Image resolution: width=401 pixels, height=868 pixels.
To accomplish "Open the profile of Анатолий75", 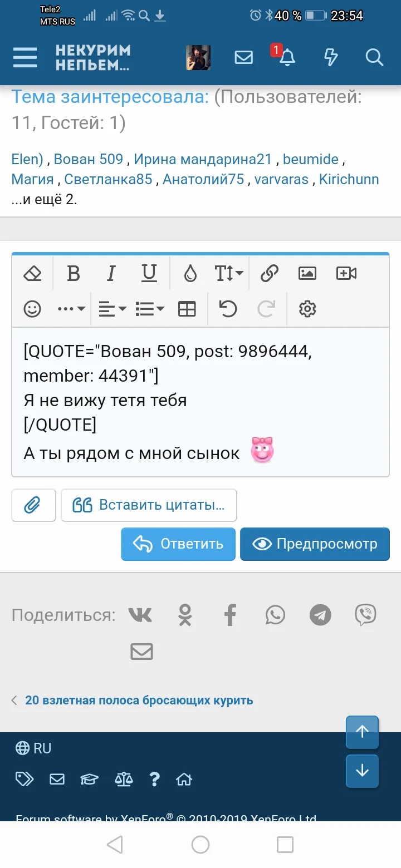I will pyautogui.click(x=203, y=180).
